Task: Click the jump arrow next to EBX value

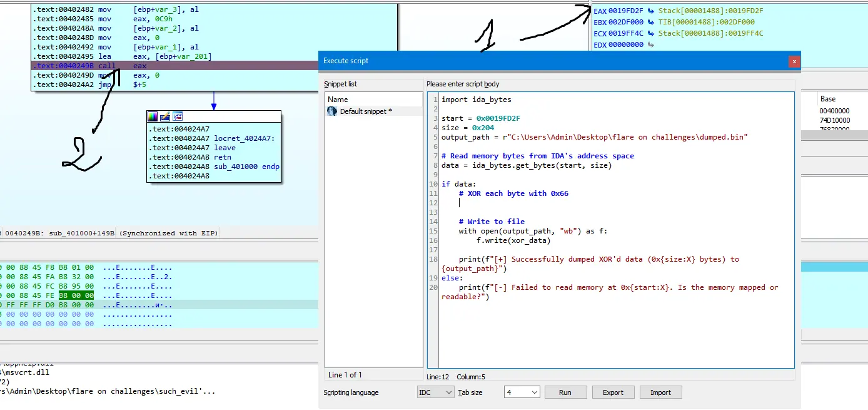Action: coord(650,22)
